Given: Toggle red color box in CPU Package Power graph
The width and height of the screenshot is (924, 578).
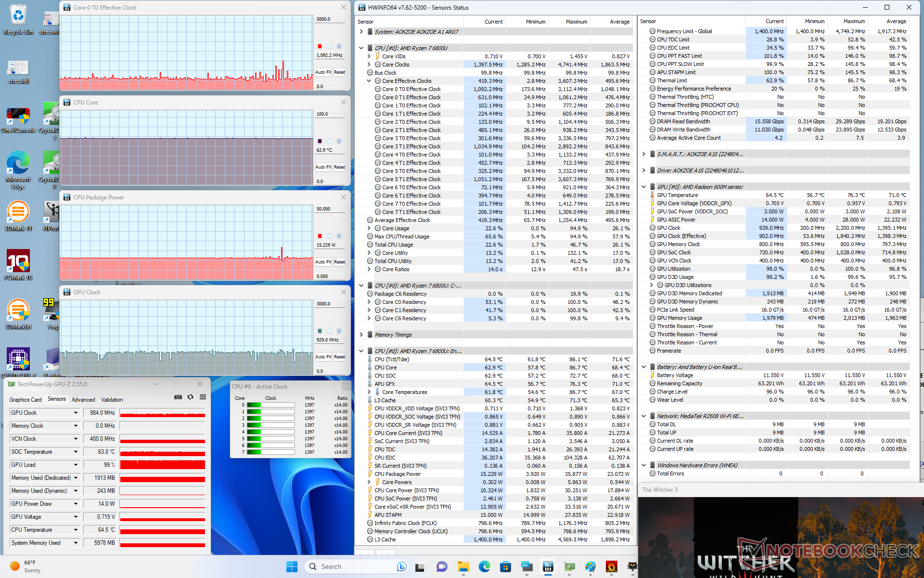Looking at the screenshot, I should [320, 236].
